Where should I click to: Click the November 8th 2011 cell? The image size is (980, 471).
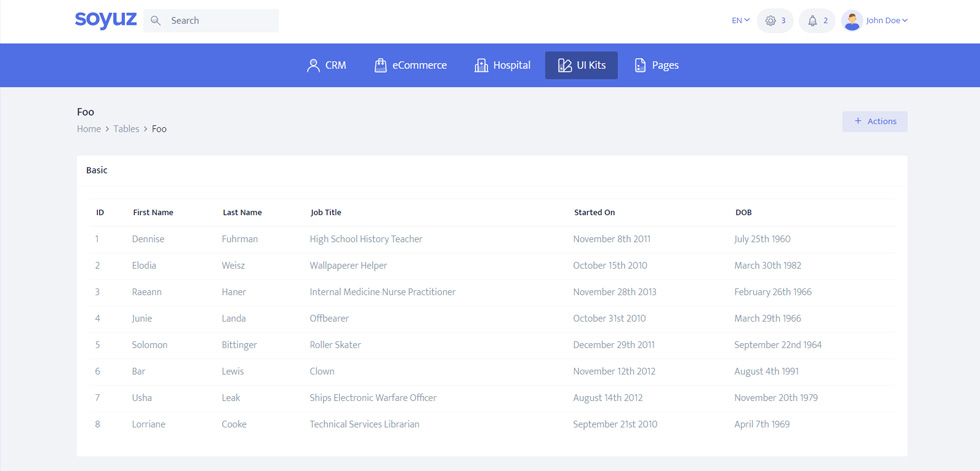[612, 239]
